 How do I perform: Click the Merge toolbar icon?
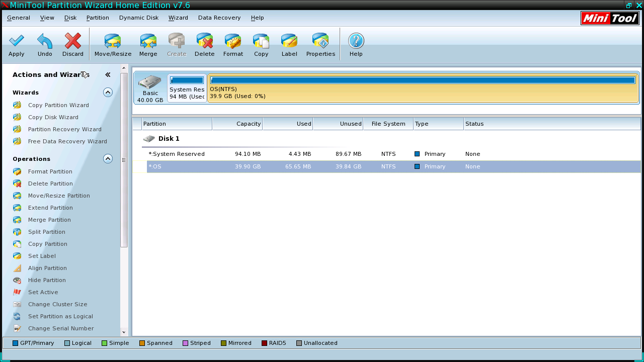pos(148,41)
